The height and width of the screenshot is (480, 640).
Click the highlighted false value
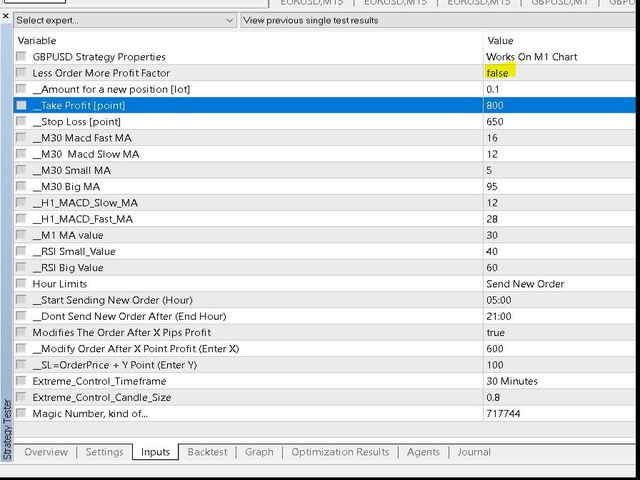(497, 73)
